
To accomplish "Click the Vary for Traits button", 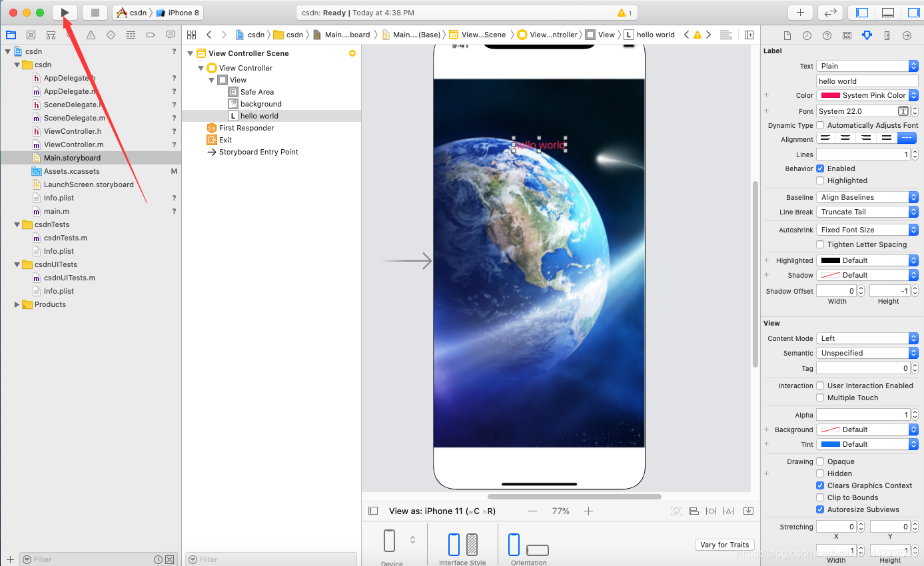I will (725, 545).
